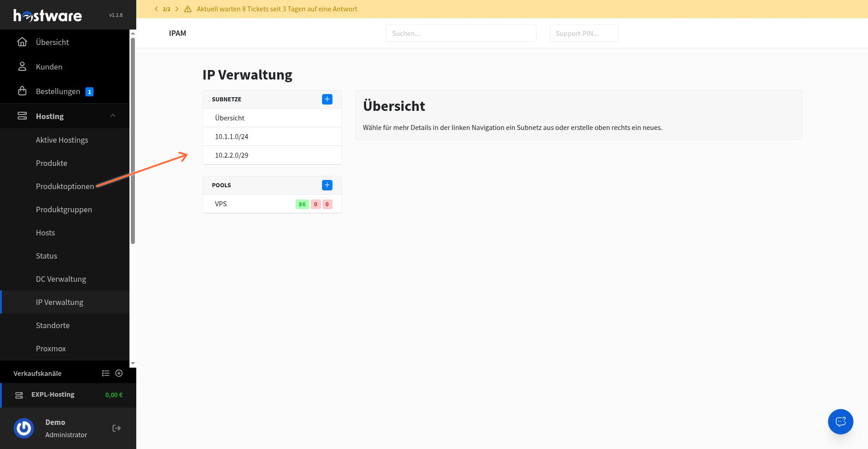Collapse the Hosting menu with its chevron
868x449 pixels.
click(113, 116)
